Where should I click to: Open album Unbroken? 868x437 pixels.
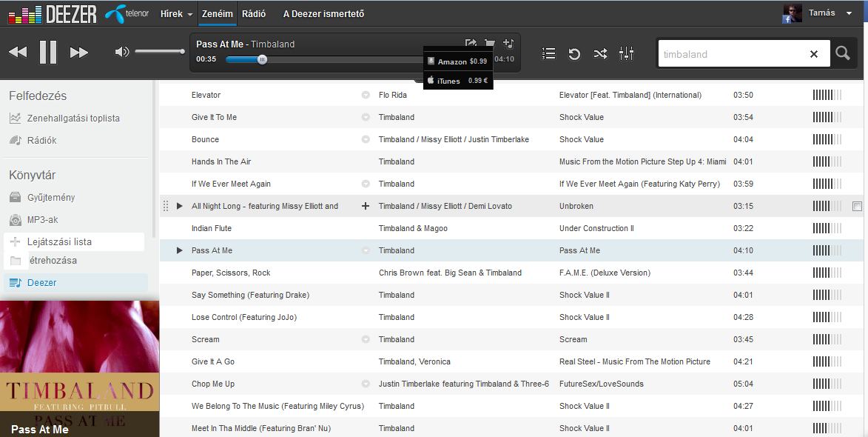click(576, 206)
